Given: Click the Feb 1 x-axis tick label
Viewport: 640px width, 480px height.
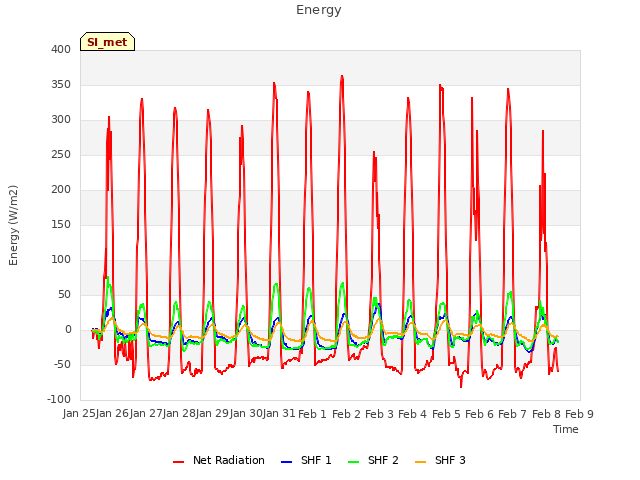Looking at the screenshot, I should click(x=313, y=414).
